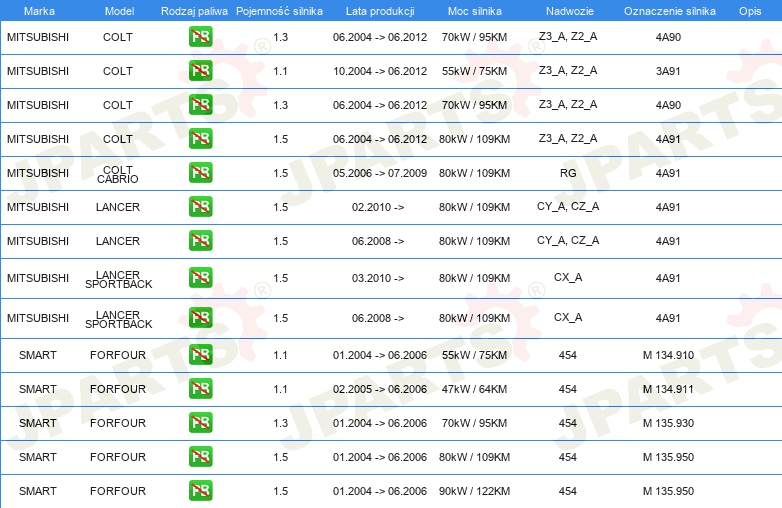Screen dimensions: 782x508
Task: Click the Oznaczenie silnika column header
Action: coord(670,11)
